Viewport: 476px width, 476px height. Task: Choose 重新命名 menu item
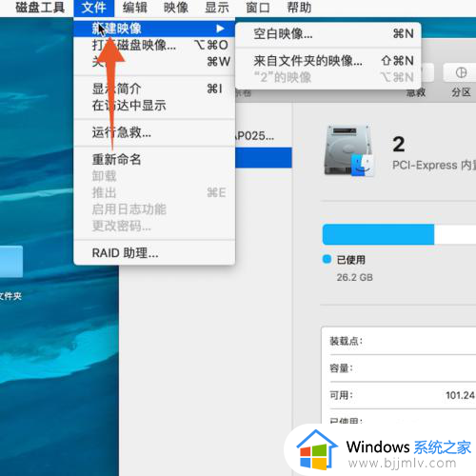click(x=154, y=159)
